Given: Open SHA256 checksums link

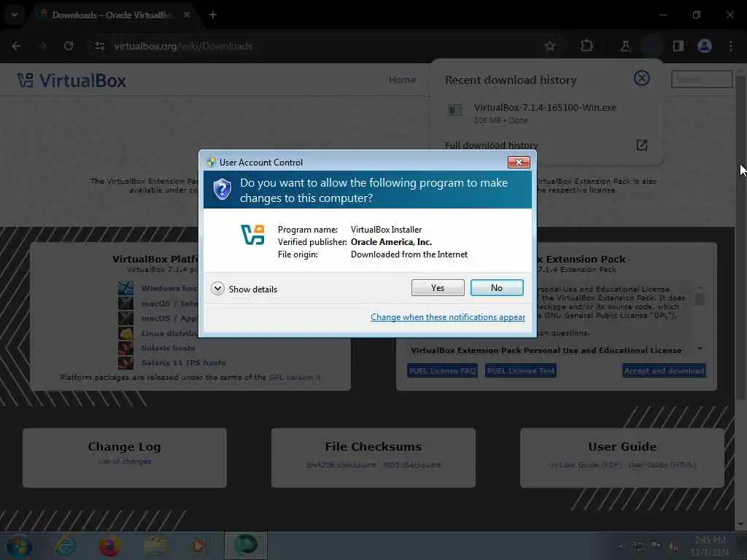Looking at the screenshot, I should point(341,464).
